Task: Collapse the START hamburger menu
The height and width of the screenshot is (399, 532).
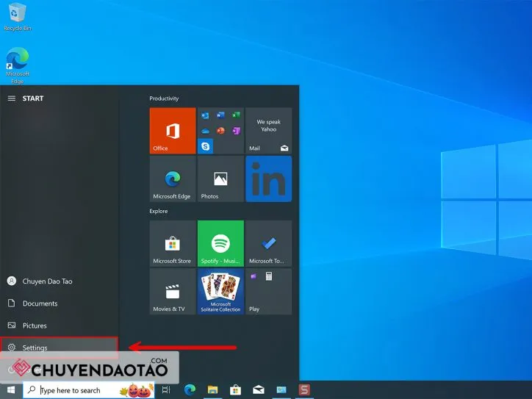Action: tap(12, 98)
